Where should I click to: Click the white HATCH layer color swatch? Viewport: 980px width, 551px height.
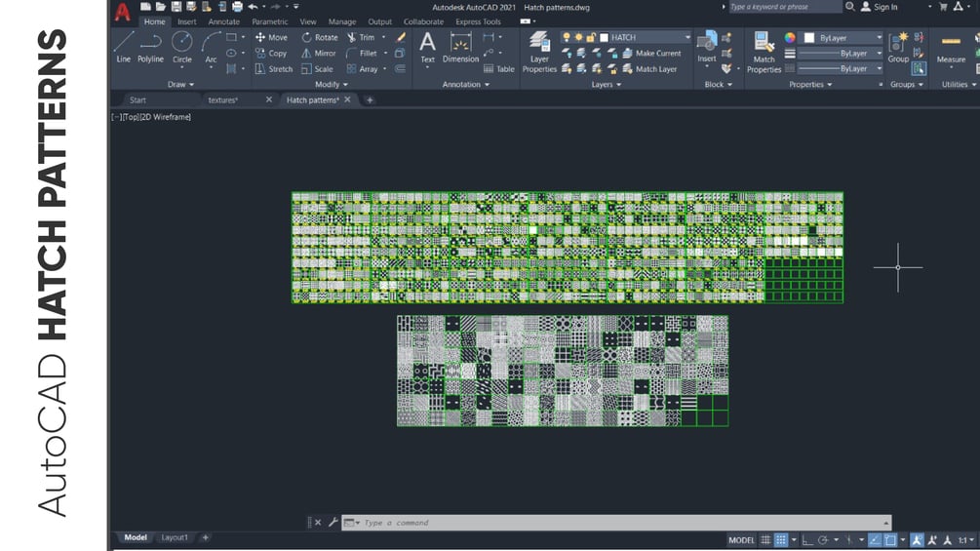click(604, 37)
